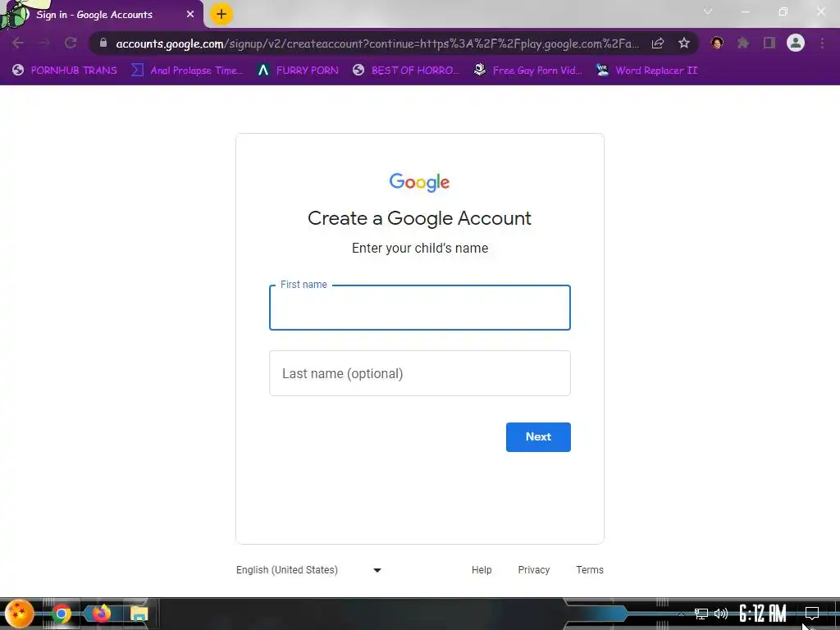Screen dimensions: 840x630
Task: Click the network icon in system tray
Action: pos(701,614)
